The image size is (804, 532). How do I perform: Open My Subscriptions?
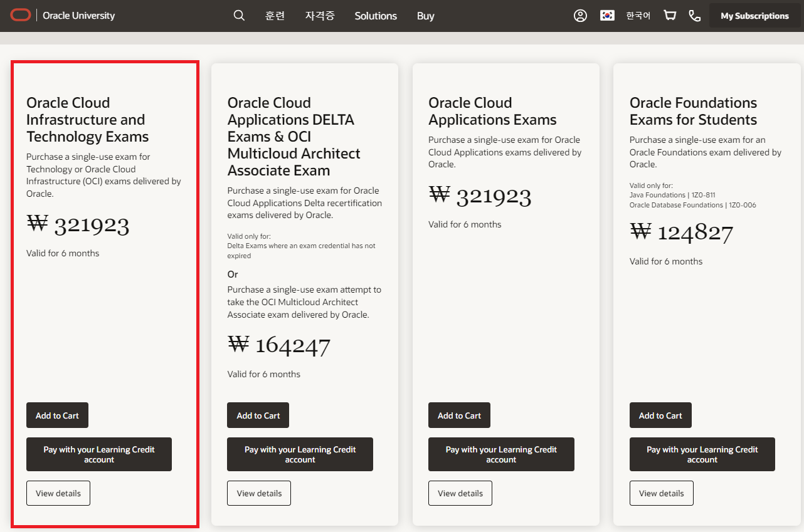[x=754, y=16]
